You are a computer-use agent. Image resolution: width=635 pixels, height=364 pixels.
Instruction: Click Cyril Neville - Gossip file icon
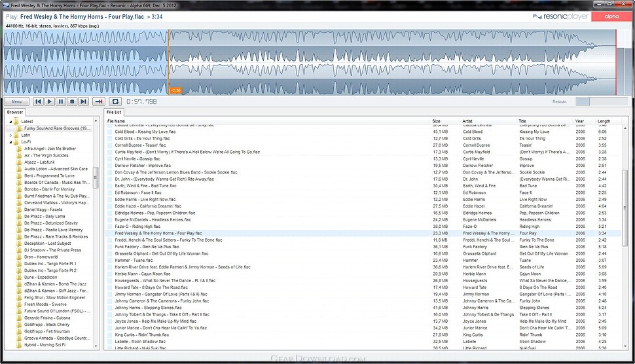tap(110, 158)
